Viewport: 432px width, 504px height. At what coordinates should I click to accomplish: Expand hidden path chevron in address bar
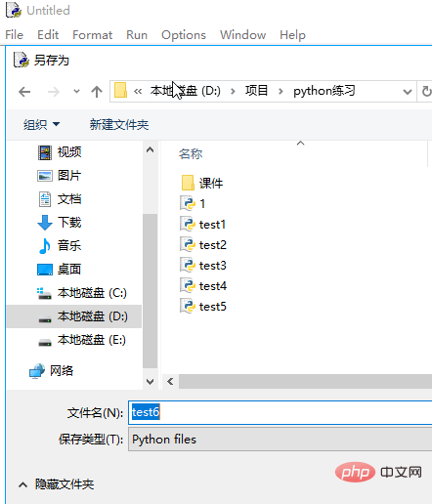[x=138, y=92]
